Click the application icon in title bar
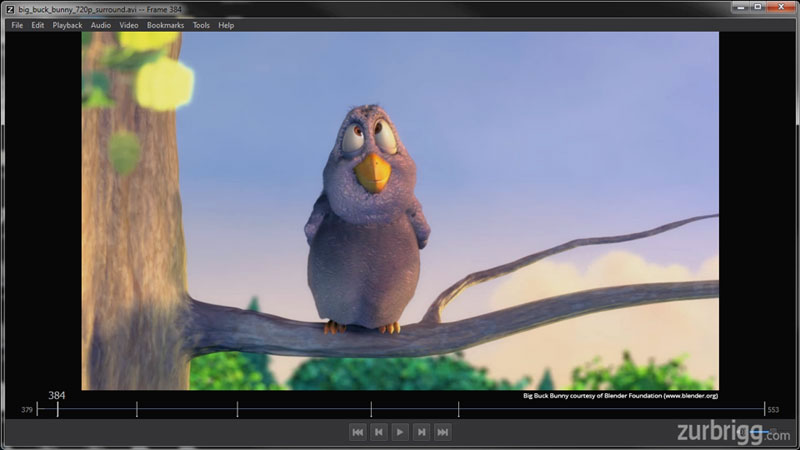The image size is (800, 450). pyautogui.click(x=10, y=9)
